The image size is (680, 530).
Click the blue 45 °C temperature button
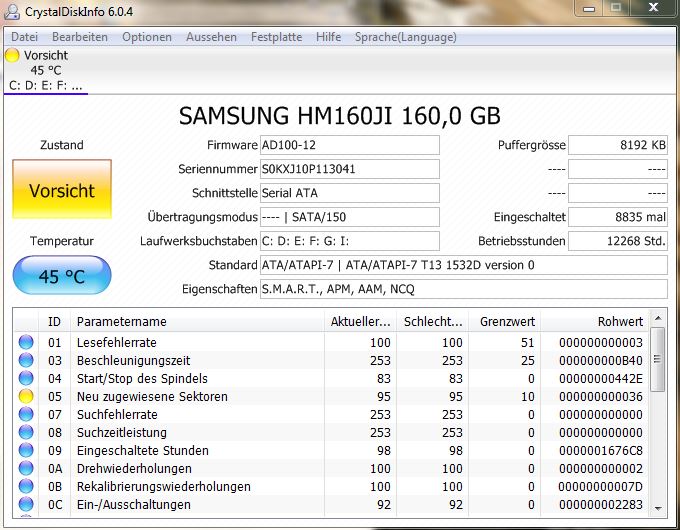click(x=62, y=275)
